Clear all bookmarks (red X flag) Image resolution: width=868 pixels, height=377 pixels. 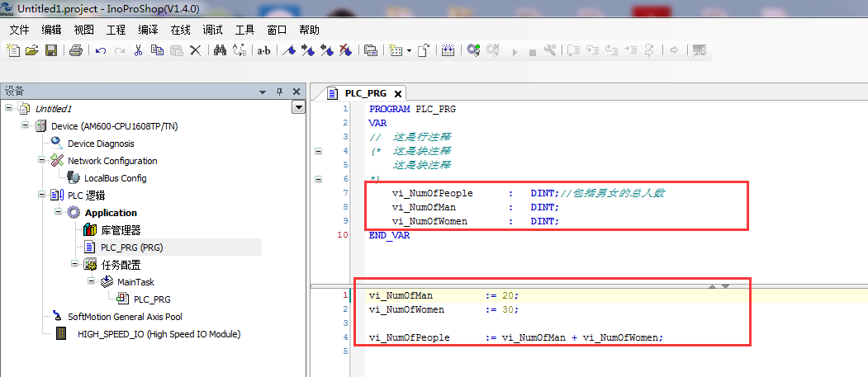point(345,50)
